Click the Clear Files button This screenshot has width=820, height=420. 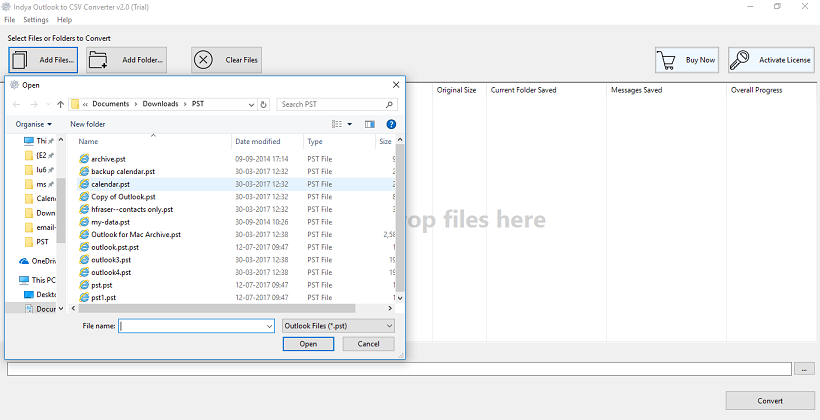coord(226,60)
